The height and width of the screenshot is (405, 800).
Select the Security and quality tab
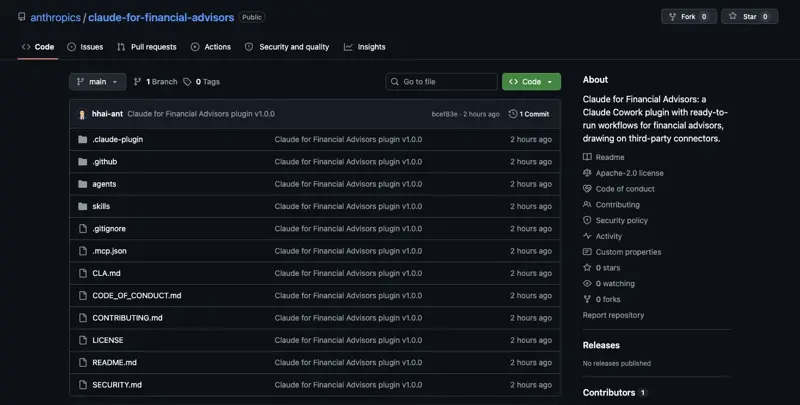(x=287, y=47)
